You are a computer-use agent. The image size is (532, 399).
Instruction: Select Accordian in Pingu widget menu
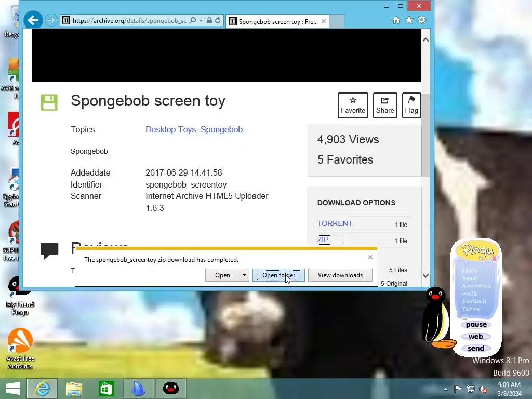(x=476, y=286)
